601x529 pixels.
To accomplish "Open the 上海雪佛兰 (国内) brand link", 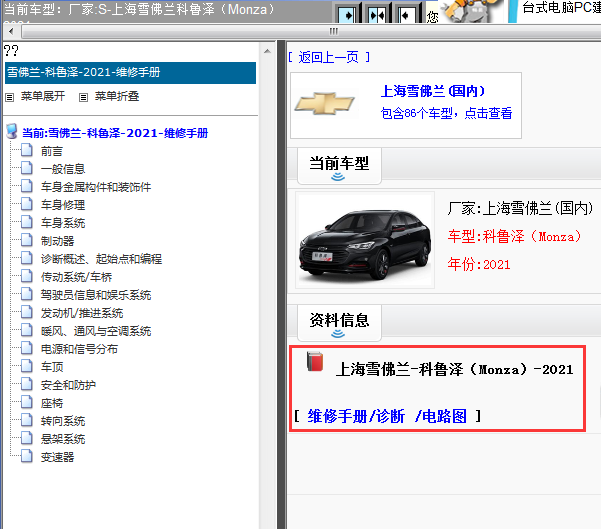I will click(433, 91).
